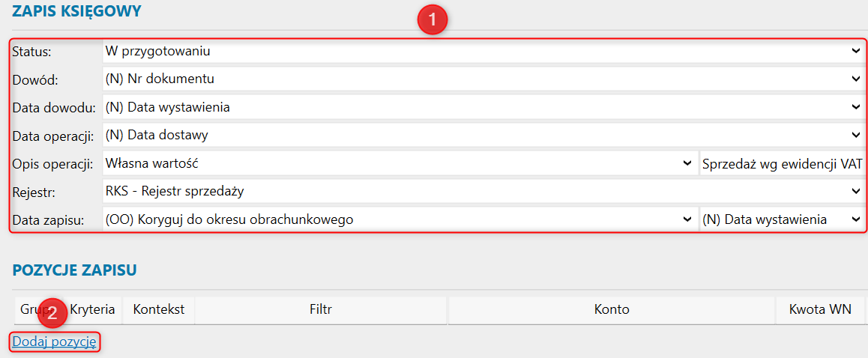Select the Kryteria column header
The image size is (868, 358).
point(93,309)
